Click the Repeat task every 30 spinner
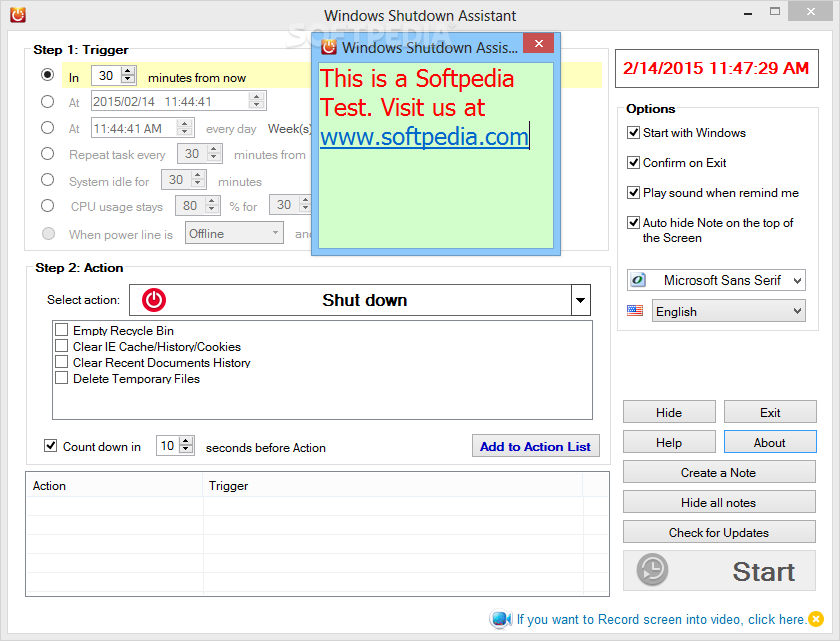840x641 pixels. (214, 154)
